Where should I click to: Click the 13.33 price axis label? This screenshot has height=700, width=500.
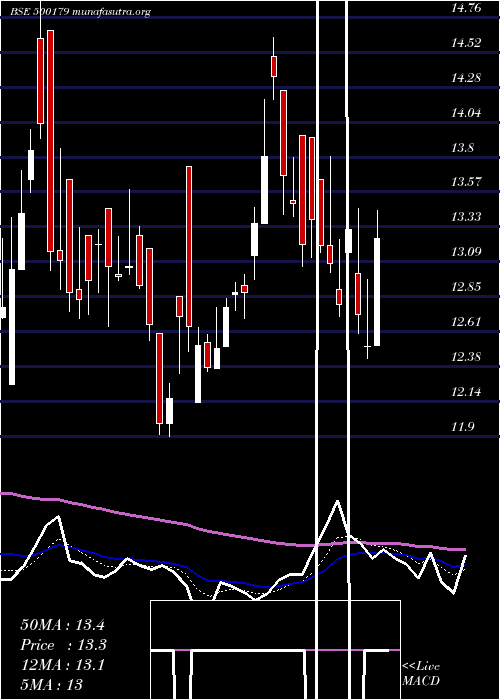(466, 217)
